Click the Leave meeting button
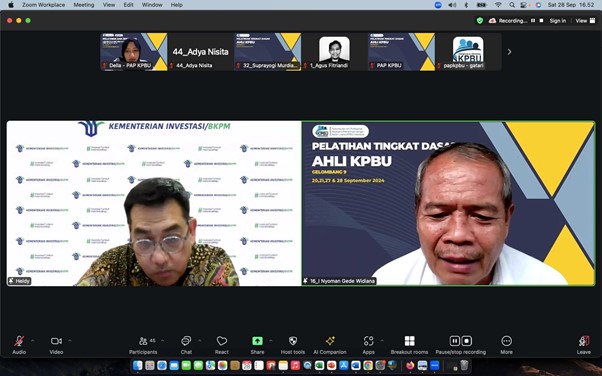 (x=584, y=345)
